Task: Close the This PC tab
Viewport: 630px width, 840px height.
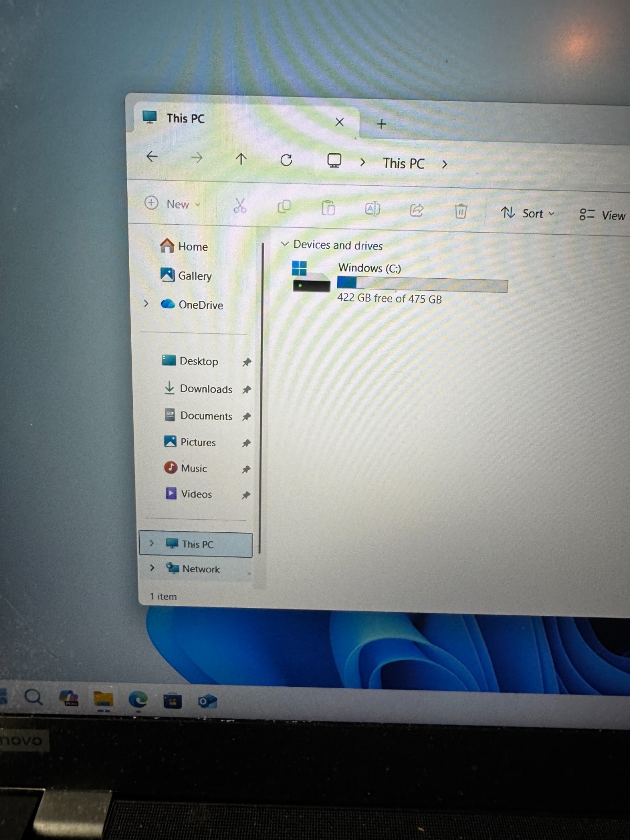Action: click(x=339, y=122)
